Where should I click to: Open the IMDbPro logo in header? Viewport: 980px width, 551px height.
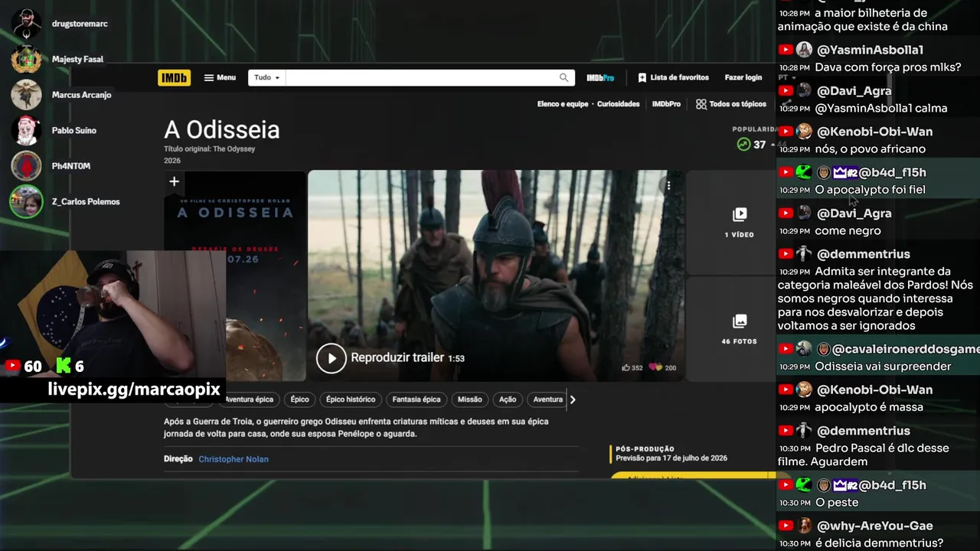(600, 77)
